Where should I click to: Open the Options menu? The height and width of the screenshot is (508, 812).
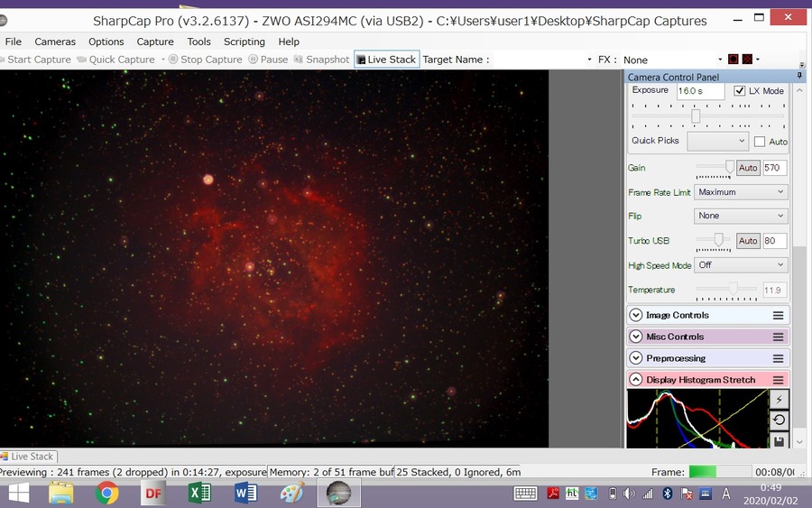click(106, 42)
